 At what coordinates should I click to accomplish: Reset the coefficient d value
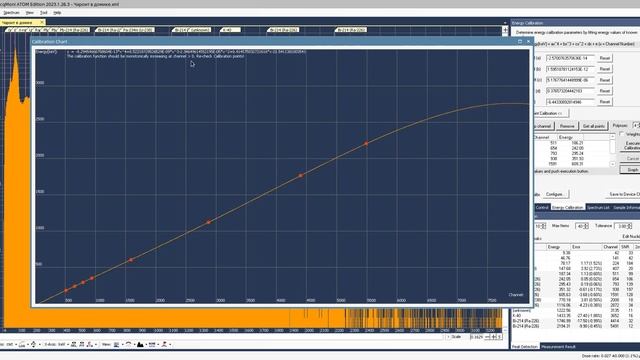pos(604,91)
